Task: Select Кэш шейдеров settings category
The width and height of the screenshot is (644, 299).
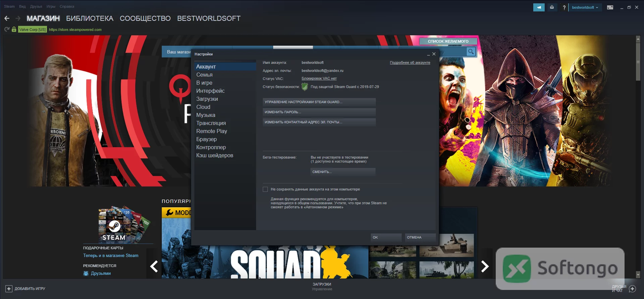Action: click(225, 155)
